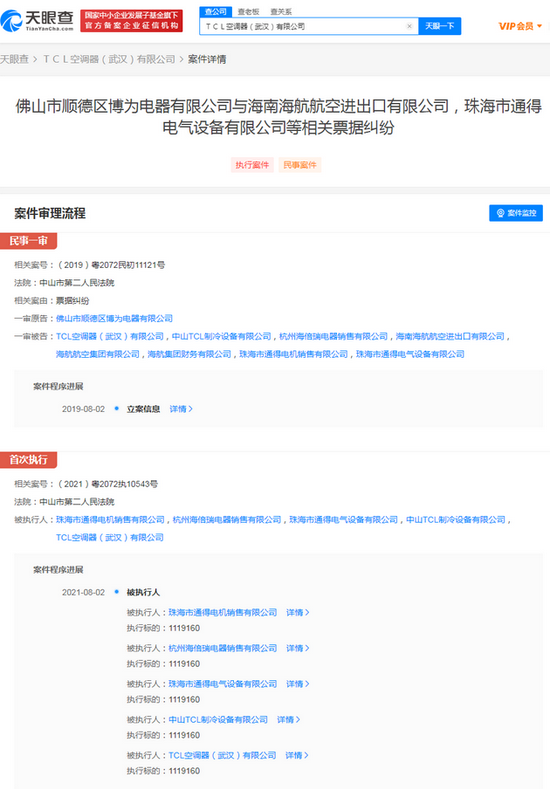Click 法院：中山市第二人民法院 under 民事一审
Viewport: 550px width, 789px height.
pos(64,283)
